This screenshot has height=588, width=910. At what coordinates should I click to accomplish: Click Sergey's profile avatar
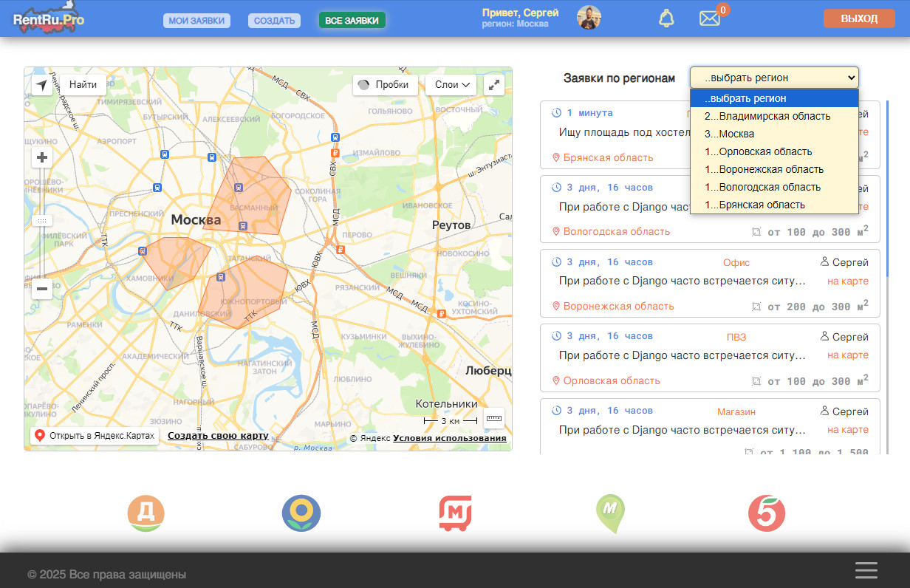[589, 18]
